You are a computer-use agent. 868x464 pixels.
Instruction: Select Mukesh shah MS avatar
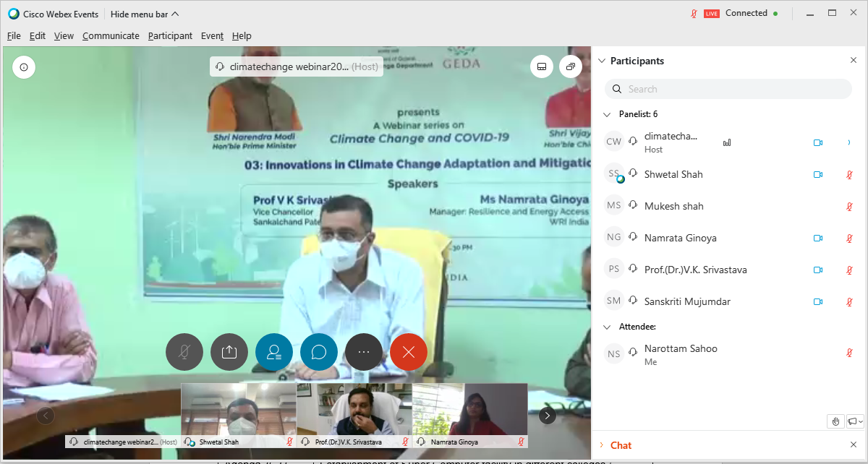pyautogui.click(x=614, y=205)
